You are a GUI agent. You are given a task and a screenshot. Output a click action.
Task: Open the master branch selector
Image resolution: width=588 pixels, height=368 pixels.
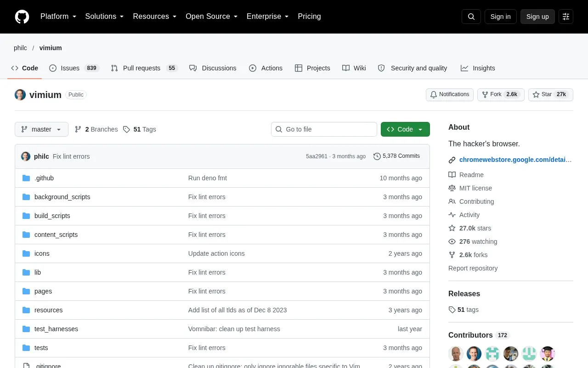click(41, 129)
